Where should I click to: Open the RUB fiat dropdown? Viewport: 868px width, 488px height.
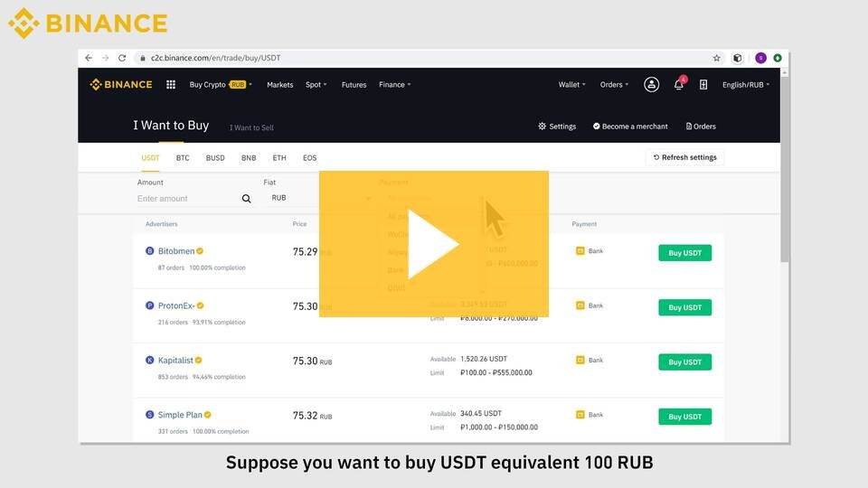[x=320, y=198]
